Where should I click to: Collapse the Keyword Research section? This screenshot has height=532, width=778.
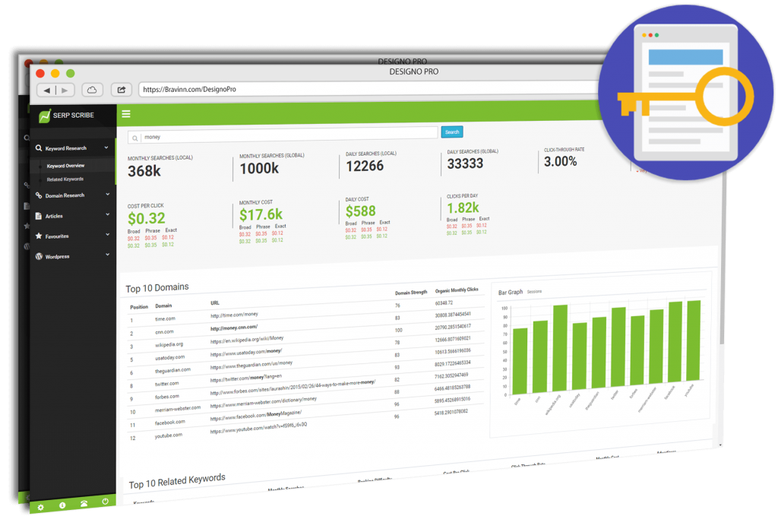click(106, 147)
